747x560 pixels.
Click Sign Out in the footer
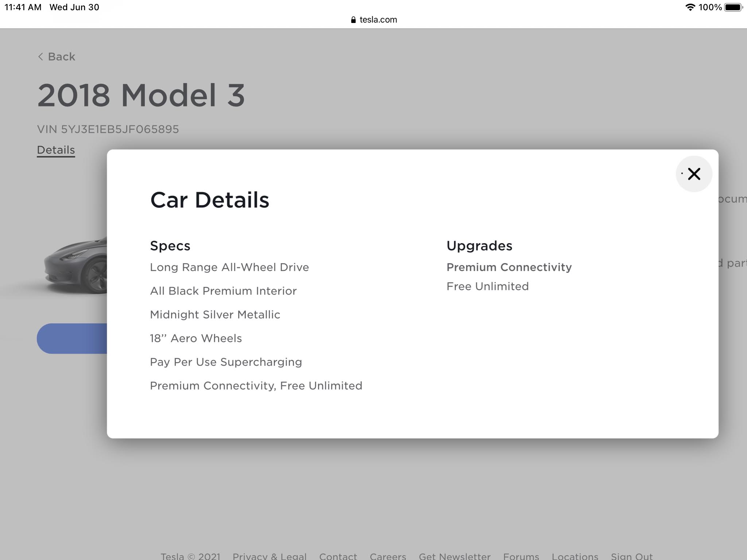tap(631, 556)
